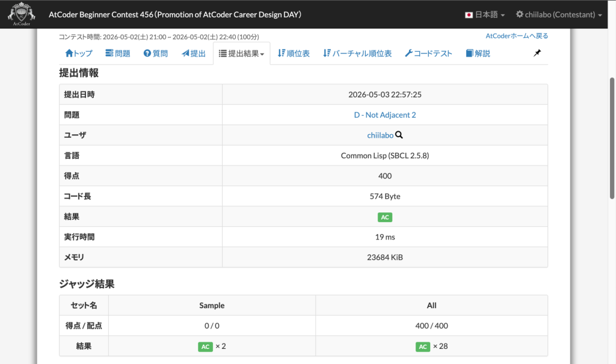This screenshot has width=616, height=364.
Task: Click the gear icon beside chiilabo
Action: tap(519, 14)
